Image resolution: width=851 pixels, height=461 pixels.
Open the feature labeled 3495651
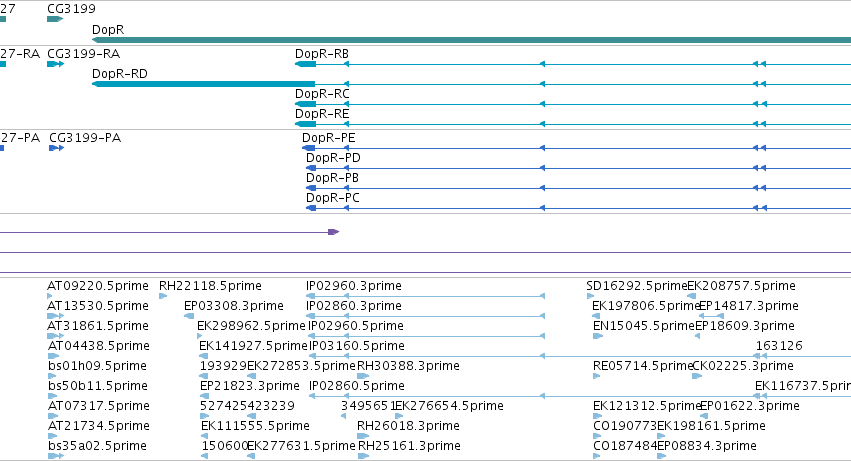368,406
